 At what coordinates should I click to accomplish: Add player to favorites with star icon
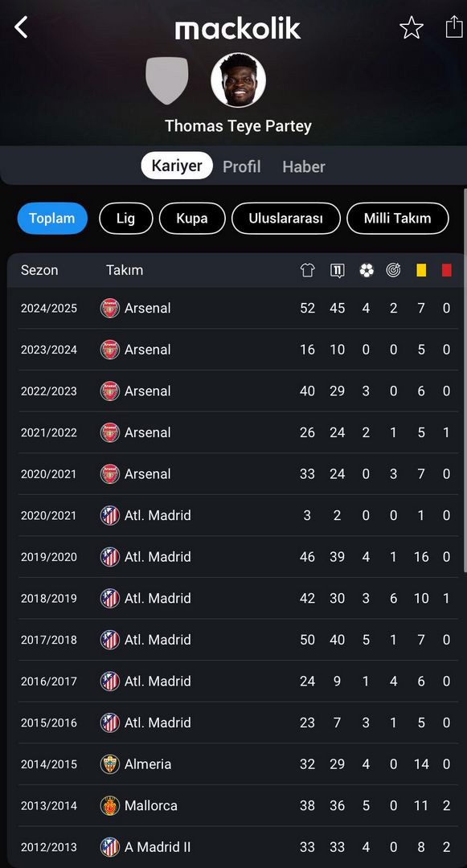point(411,27)
